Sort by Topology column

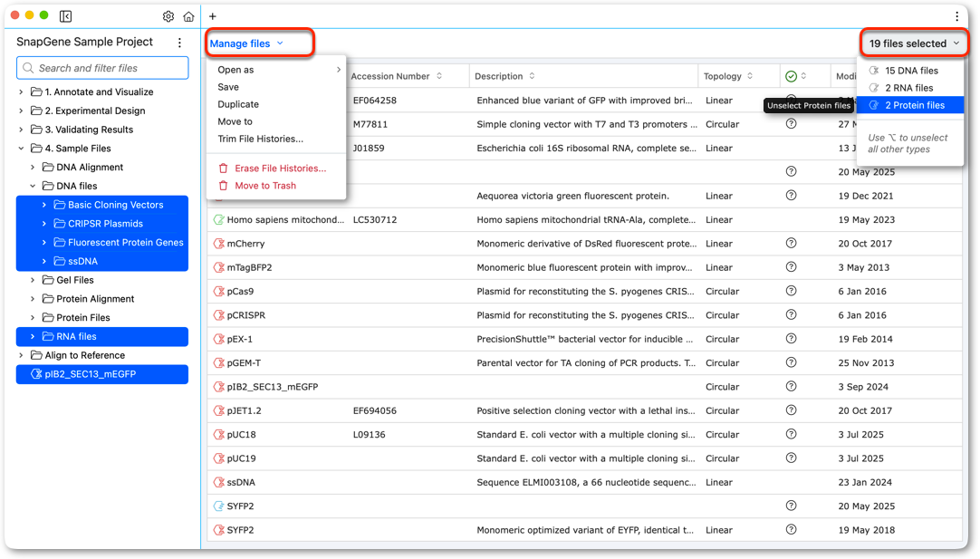728,76
